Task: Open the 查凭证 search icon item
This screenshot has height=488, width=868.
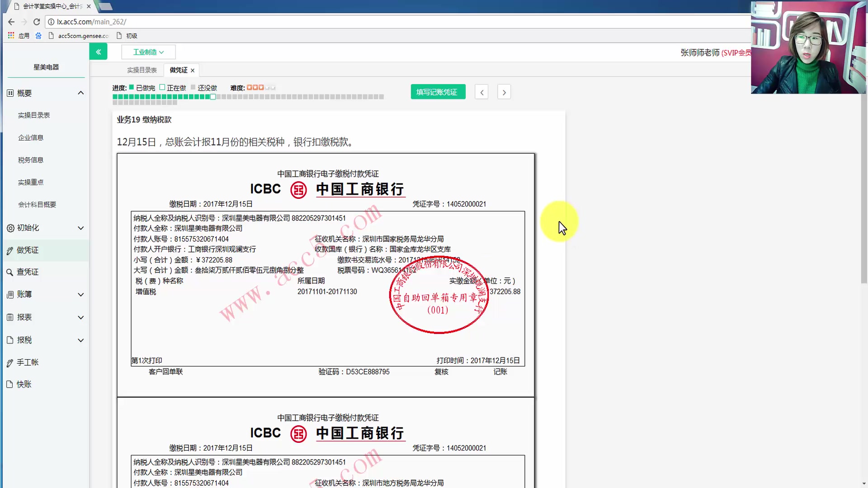Action: [10, 272]
